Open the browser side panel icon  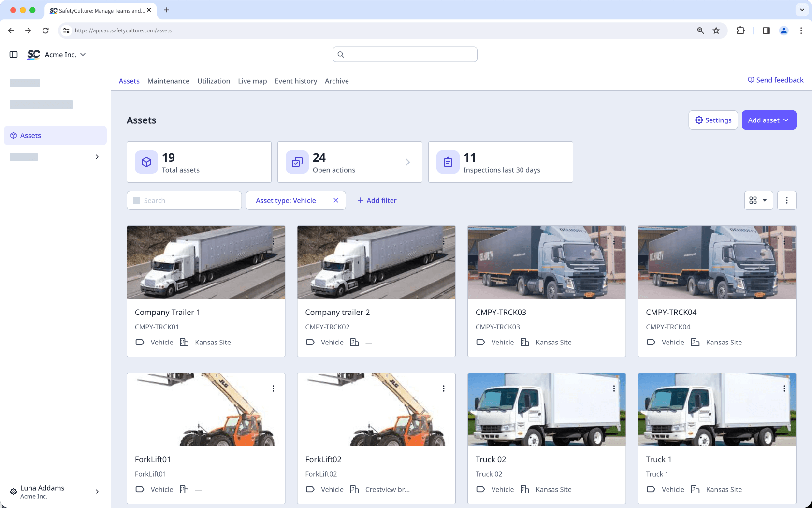pyautogui.click(x=766, y=30)
